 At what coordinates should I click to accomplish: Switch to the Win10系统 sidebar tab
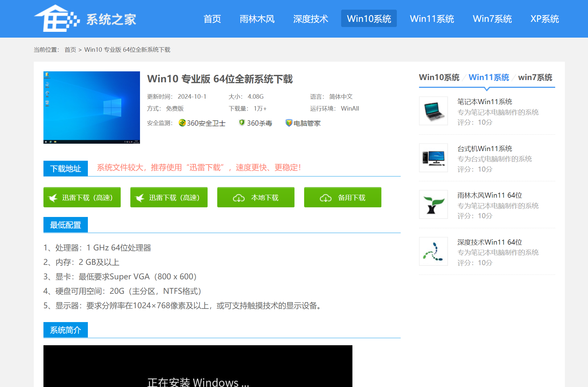coord(439,77)
